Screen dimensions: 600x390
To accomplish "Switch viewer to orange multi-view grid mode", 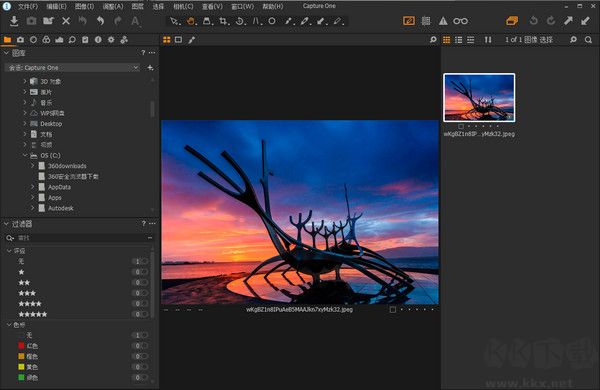I will point(167,40).
